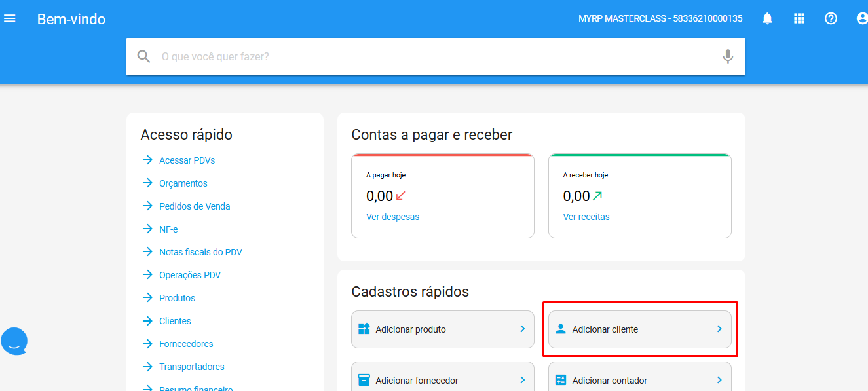The height and width of the screenshot is (391, 868).
Task: Go to Acessar PDVs quick access
Action: [187, 160]
